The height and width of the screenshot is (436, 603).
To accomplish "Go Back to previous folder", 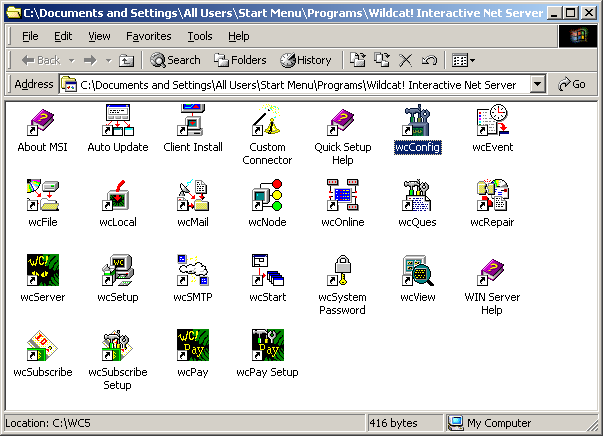I will pyautogui.click(x=41, y=60).
